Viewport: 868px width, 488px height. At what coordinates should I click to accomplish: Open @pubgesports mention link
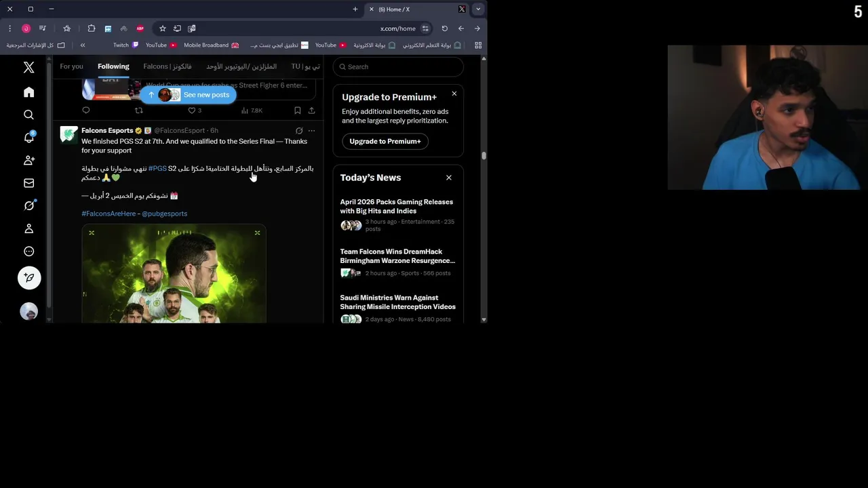164,213
